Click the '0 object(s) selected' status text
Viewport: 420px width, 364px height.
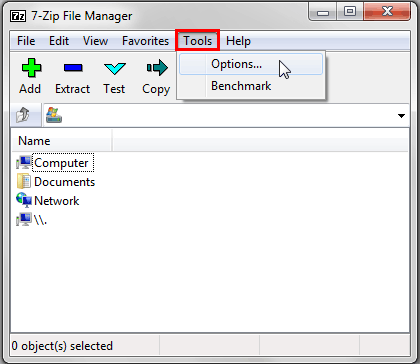click(x=62, y=346)
